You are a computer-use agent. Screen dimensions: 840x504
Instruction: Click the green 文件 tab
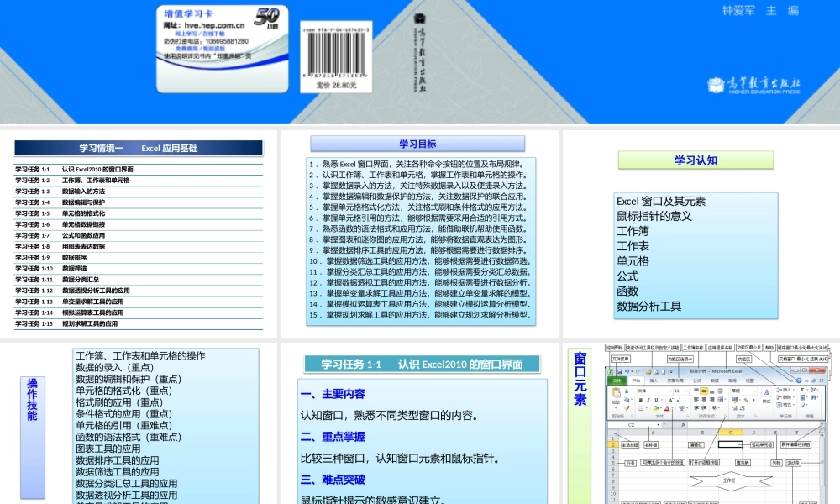pyautogui.click(x=618, y=381)
